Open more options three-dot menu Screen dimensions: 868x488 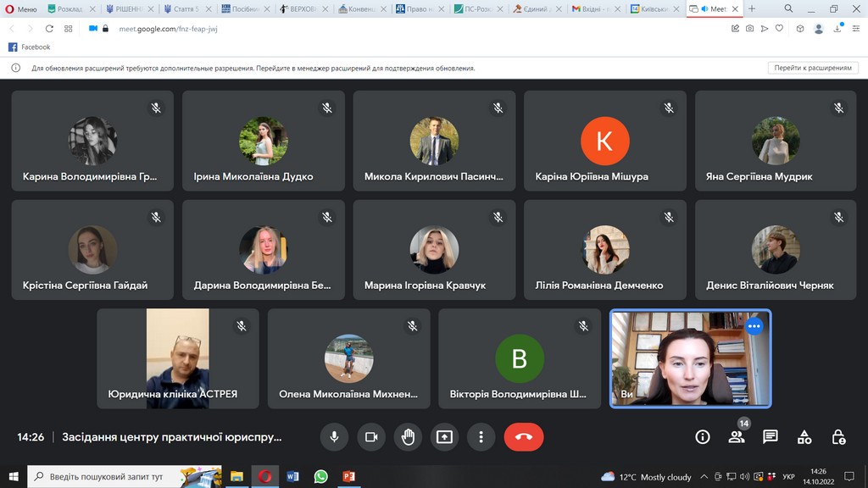(x=481, y=437)
